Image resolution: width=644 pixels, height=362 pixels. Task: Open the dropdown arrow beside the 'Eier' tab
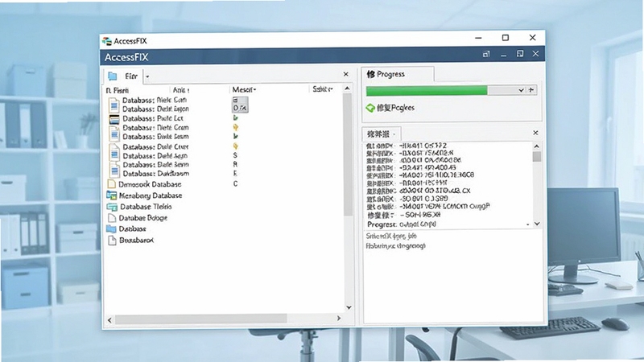coord(147,76)
